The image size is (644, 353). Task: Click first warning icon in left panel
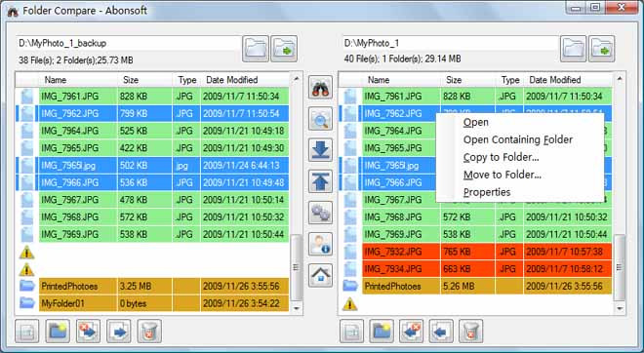click(26, 252)
